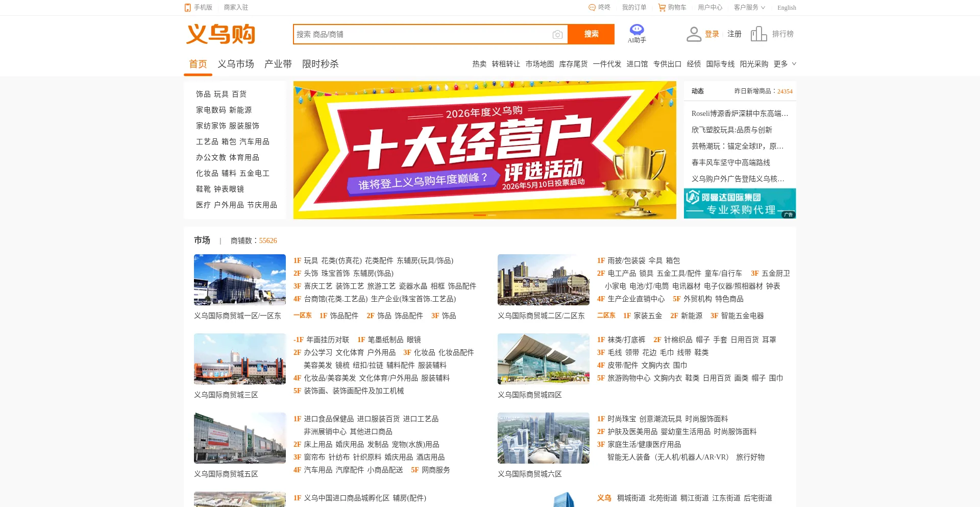Open 市场地图 in the navigation
The width and height of the screenshot is (980, 507).
(540, 64)
